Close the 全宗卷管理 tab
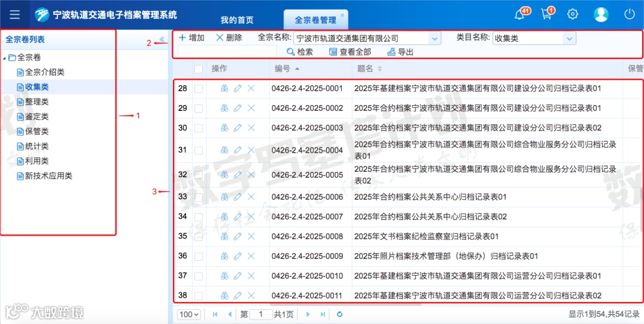644x324 pixels. point(342,15)
